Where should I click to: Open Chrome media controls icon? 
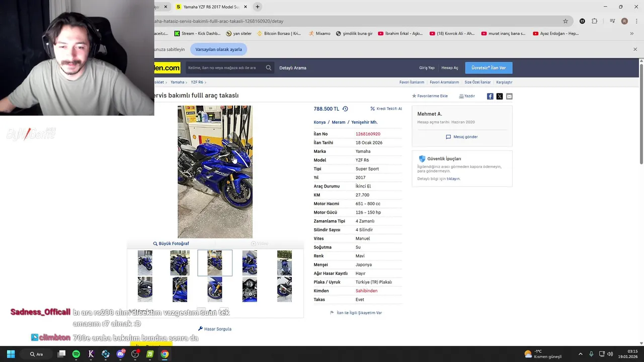click(x=612, y=21)
